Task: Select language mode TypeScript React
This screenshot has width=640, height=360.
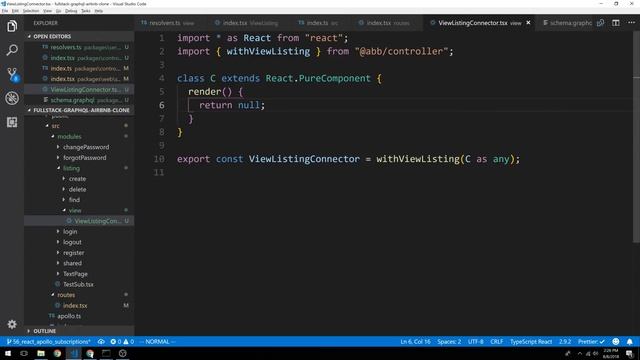Action: [531, 342]
